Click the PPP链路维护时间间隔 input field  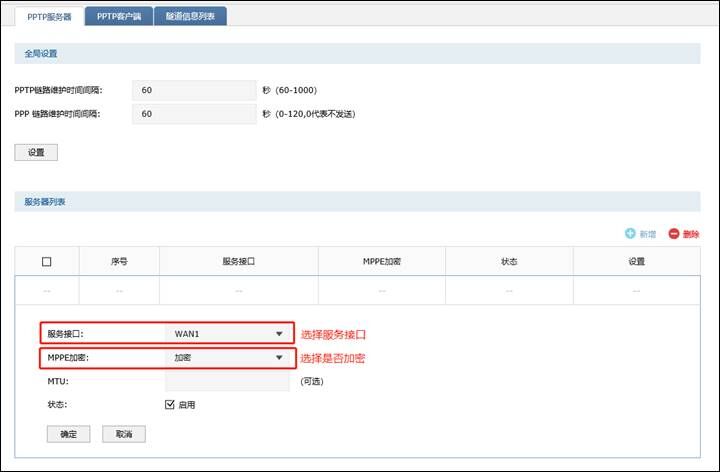[x=194, y=114]
